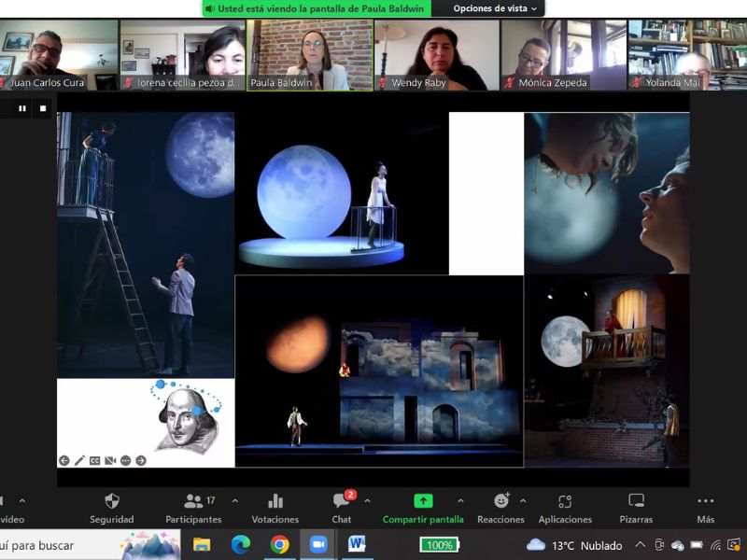Open Microsoft Edge from taskbar
747x560 pixels.
click(x=241, y=545)
